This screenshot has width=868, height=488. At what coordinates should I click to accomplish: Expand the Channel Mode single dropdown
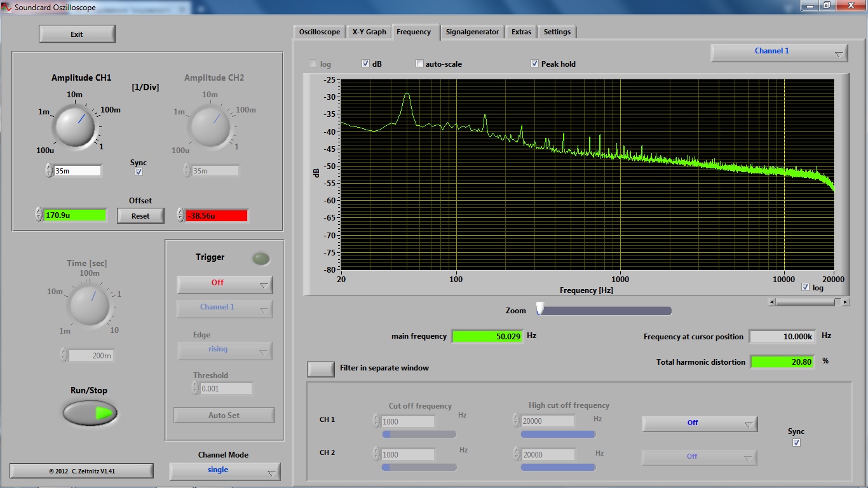(x=224, y=471)
